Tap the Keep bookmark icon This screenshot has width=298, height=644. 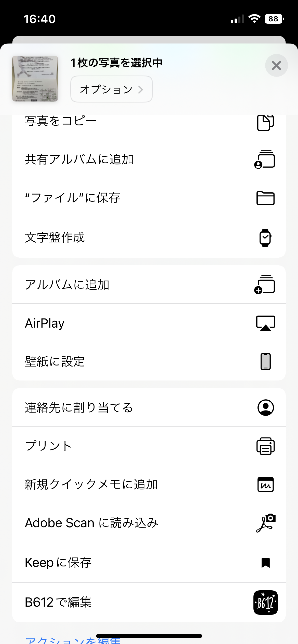click(x=265, y=563)
